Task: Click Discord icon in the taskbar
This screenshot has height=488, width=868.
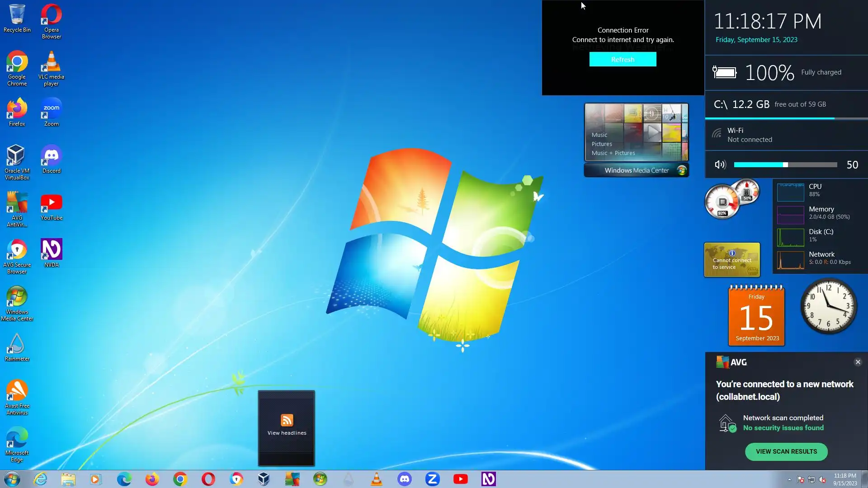Action: pyautogui.click(x=404, y=479)
